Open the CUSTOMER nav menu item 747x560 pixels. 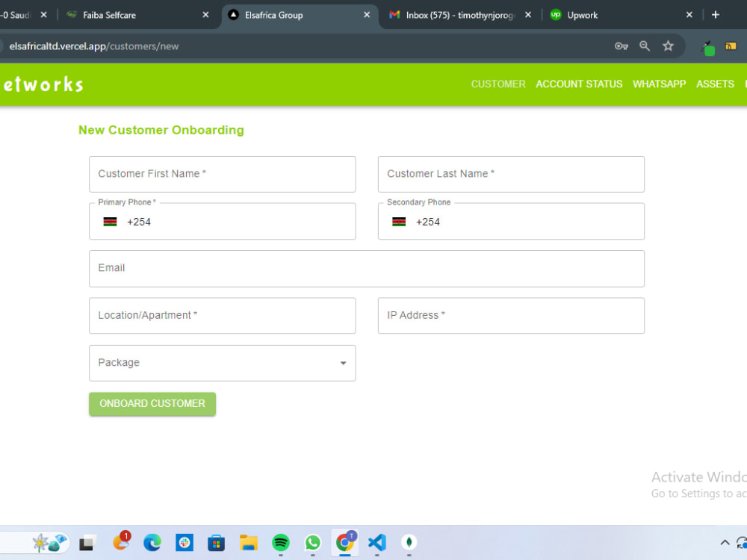pyautogui.click(x=498, y=84)
